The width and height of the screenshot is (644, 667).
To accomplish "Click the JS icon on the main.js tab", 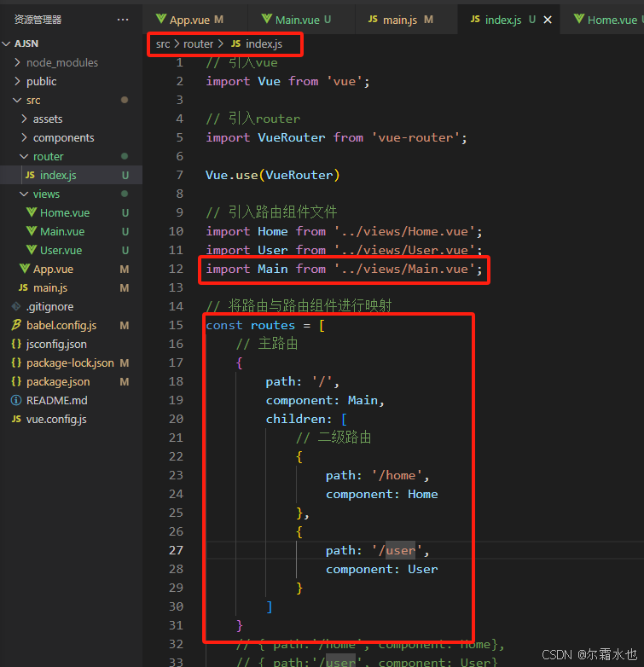I will 373,19.
